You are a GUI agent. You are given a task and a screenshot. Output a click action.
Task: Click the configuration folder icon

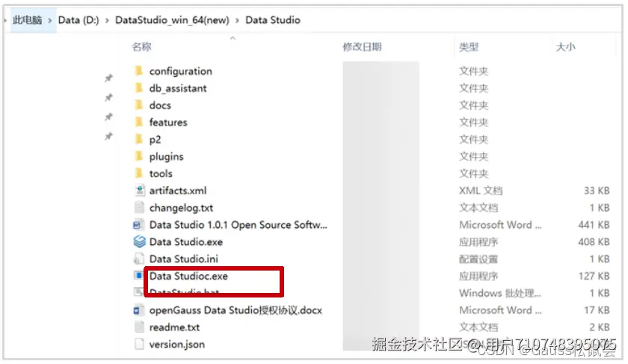click(x=139, y=71)
